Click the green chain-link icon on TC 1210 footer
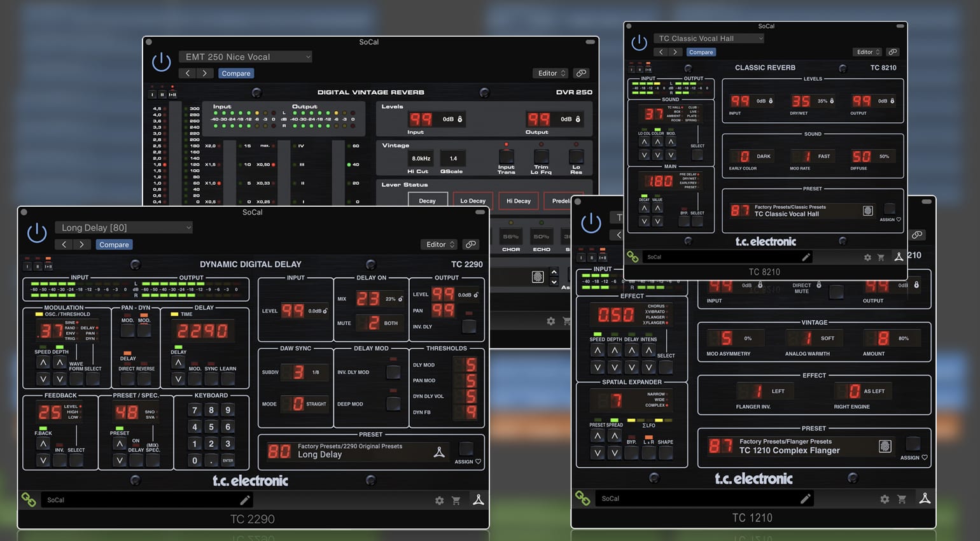The width and height of the screenshot is (980, 541). click(x=584, y=498)
